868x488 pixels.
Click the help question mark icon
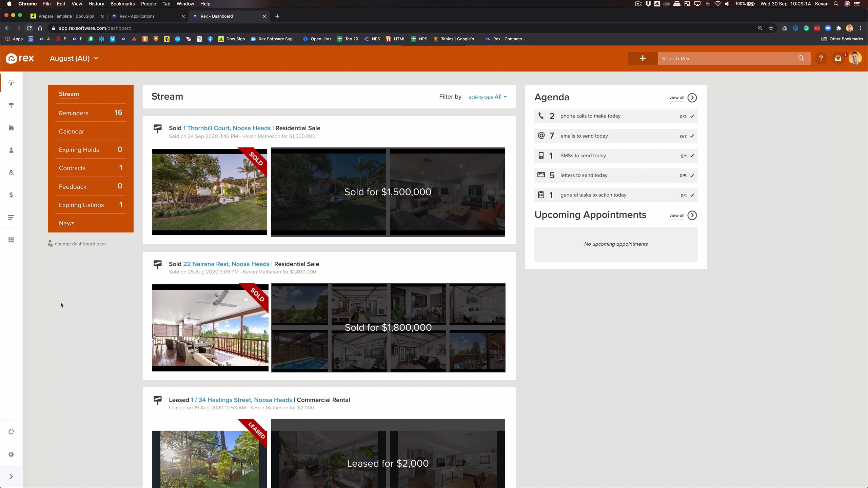point(821,58)
